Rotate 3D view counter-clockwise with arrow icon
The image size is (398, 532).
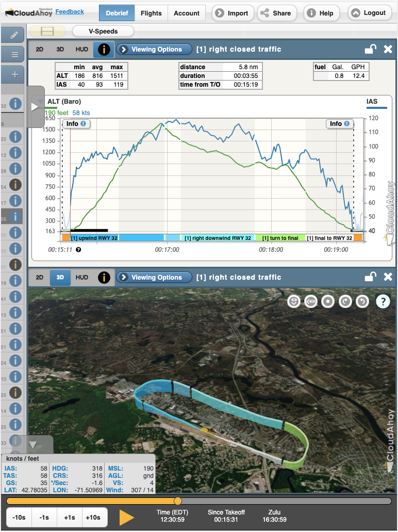point(362,301)
